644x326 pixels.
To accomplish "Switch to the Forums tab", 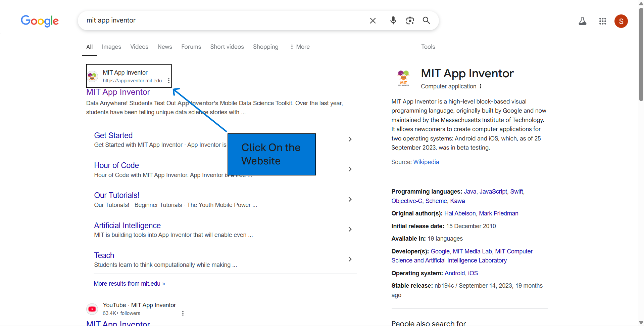I will coord(191,47).
